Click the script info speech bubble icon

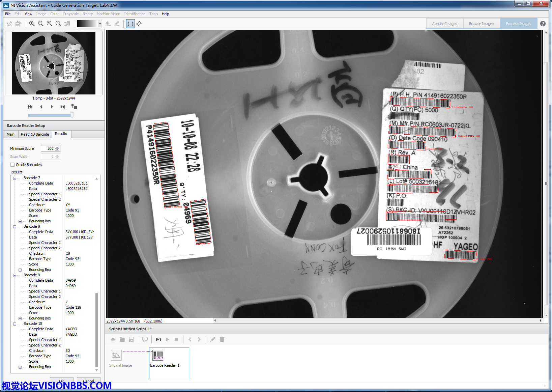tap(145, 339)
